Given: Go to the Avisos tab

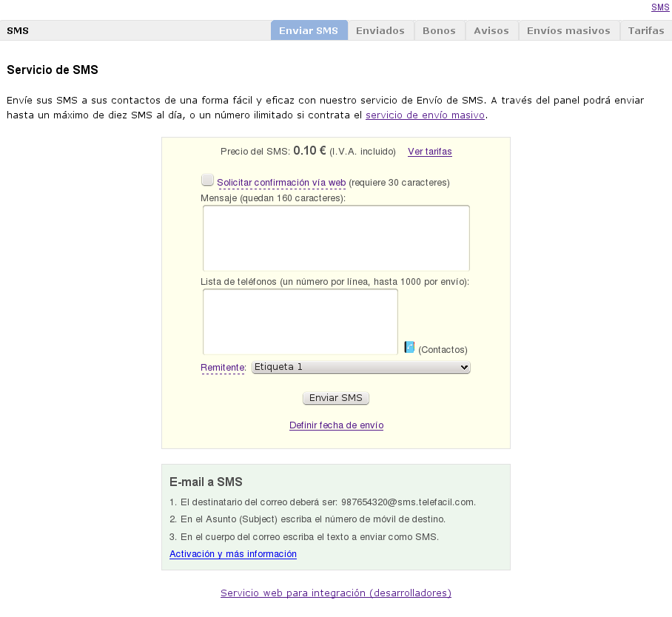Looking at the screenshot, I should tap(491, 31).
